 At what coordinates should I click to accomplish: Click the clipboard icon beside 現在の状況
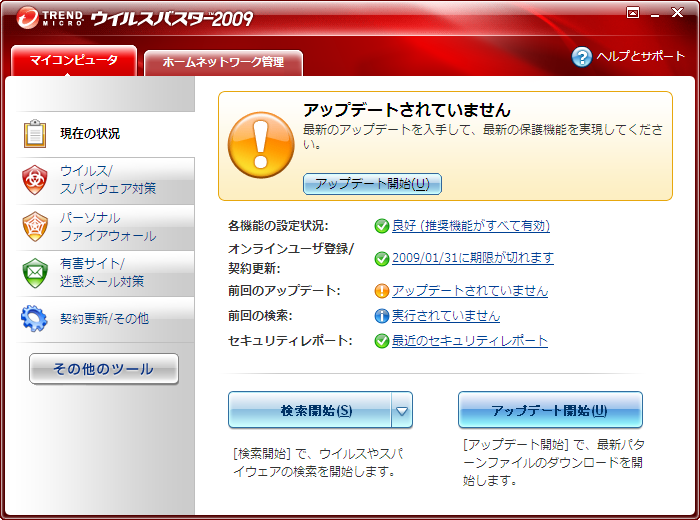click(x=35, y=133)
